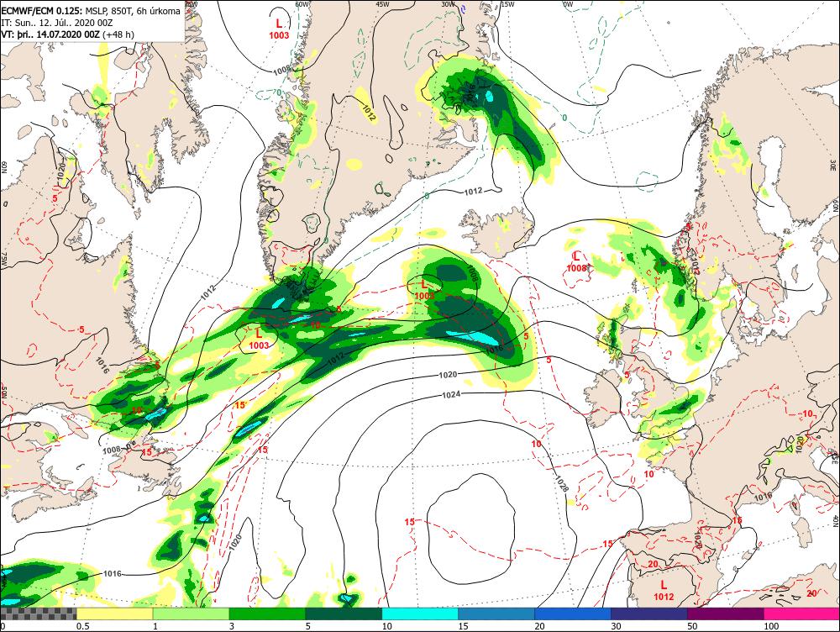Click the 'IT: Sun.. 12. Júl.. 2020 00Z' line

pyautogui.click(x=57, y=23)
